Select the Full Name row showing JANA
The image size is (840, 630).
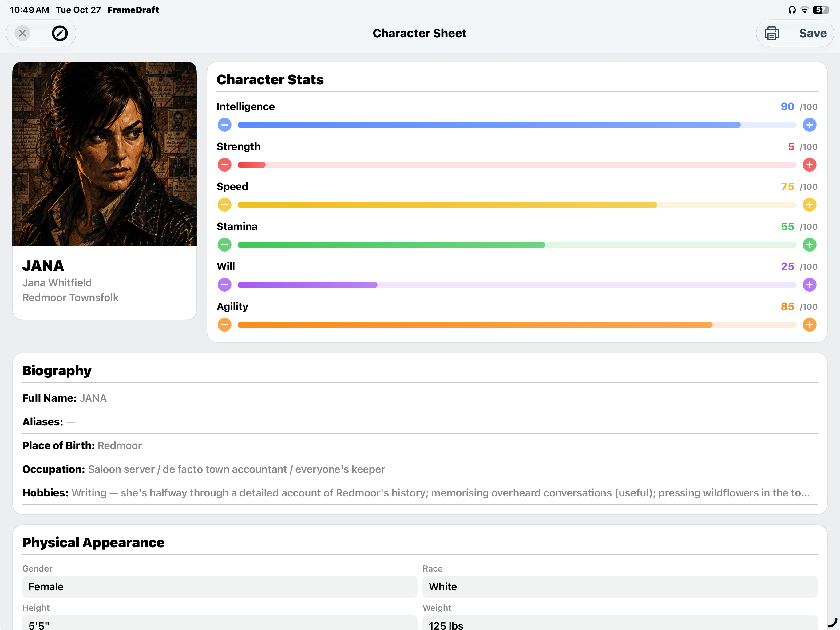click(420, 398)
